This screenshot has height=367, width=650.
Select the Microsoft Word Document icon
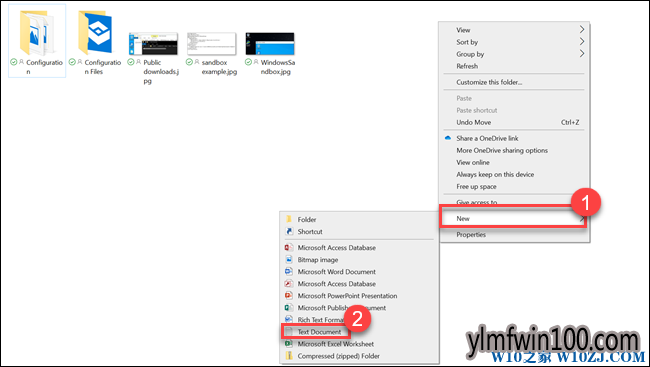(x=289, y=272)
